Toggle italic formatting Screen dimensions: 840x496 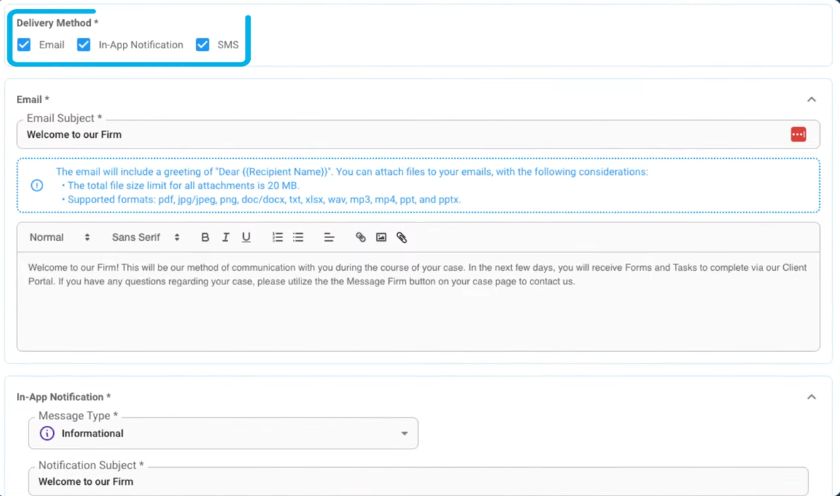tap(226, 237)
